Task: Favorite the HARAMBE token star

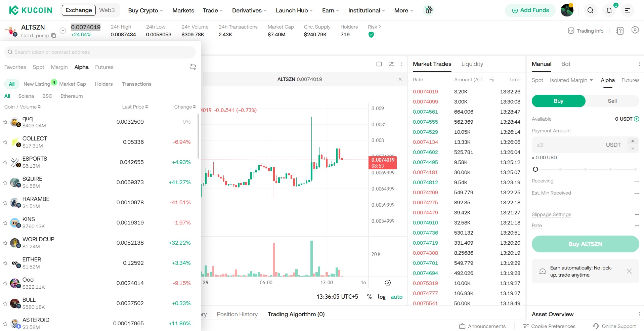Action: 5,203
